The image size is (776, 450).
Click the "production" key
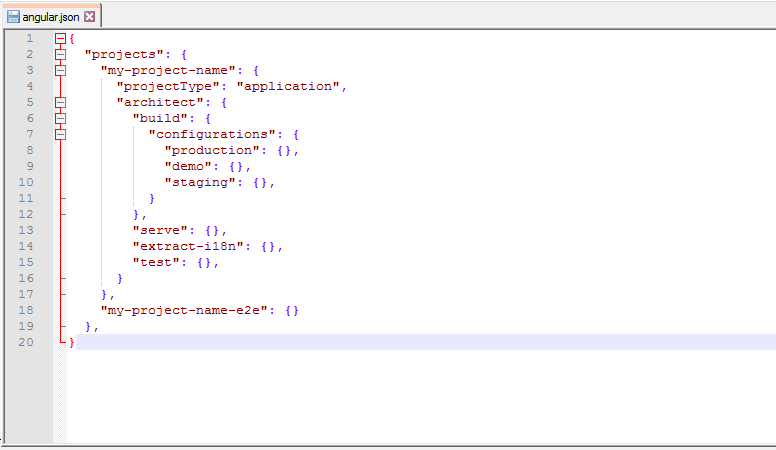click(212, 150)
